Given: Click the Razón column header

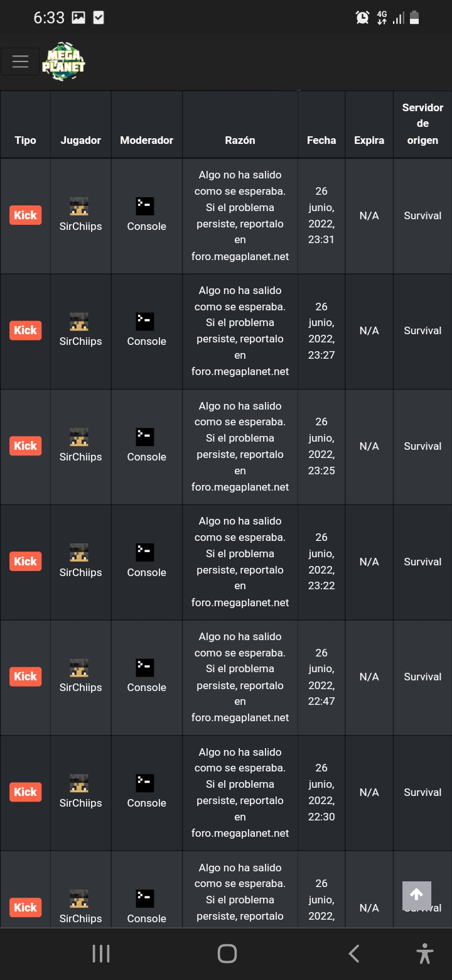Looking at the screenshot, I should point(240,140).
